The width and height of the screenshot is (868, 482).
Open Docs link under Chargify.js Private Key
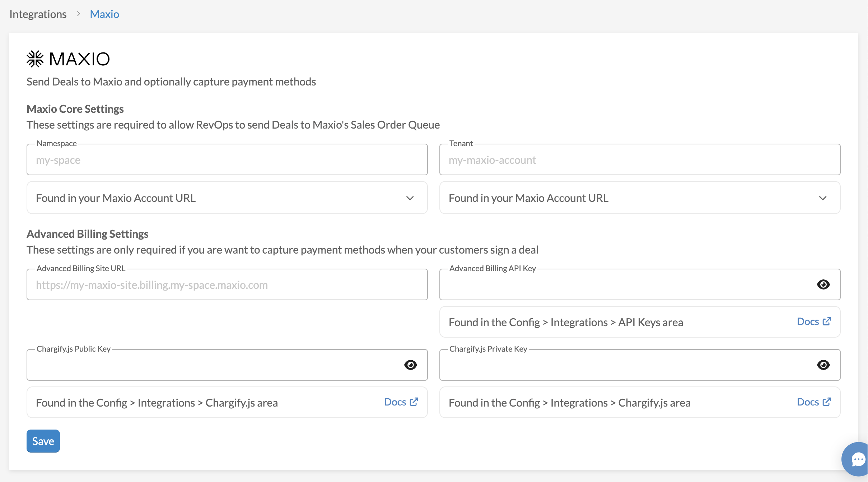[x=814, y=402]
